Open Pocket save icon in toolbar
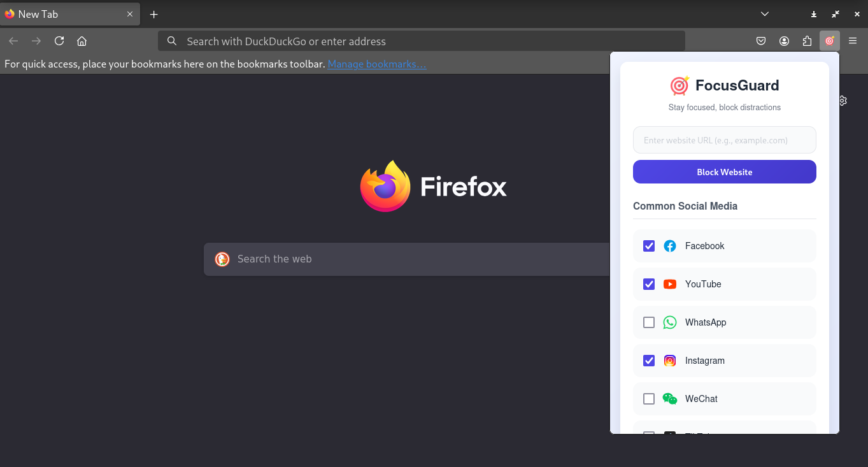This screenshot has width=868, height=467. 761,41
